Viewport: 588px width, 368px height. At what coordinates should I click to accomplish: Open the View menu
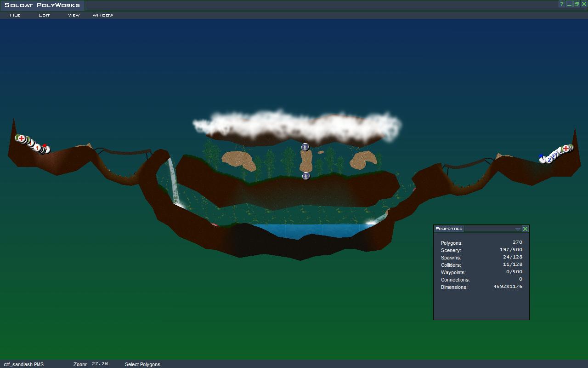coord(73,15)
